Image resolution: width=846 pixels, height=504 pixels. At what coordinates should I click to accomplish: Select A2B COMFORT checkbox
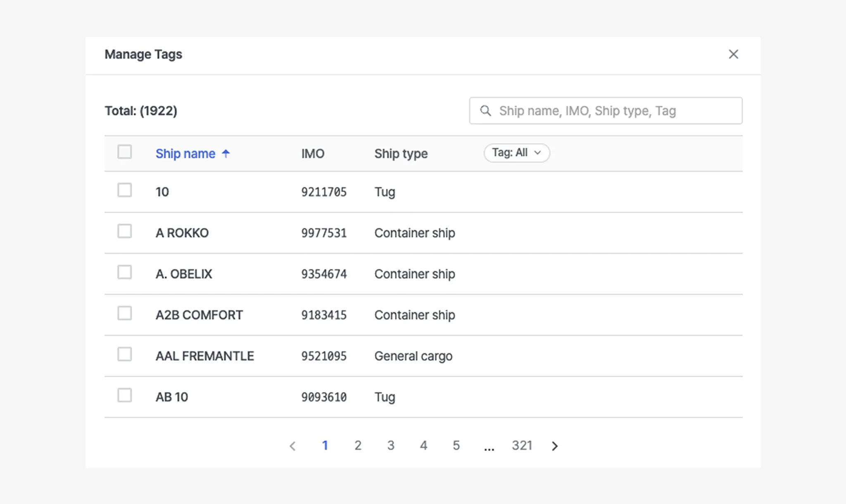pos(124,314)
